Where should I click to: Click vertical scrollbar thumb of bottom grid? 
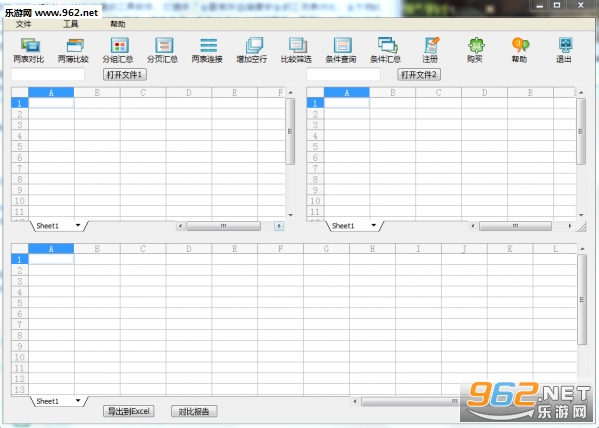click(582, 300)
